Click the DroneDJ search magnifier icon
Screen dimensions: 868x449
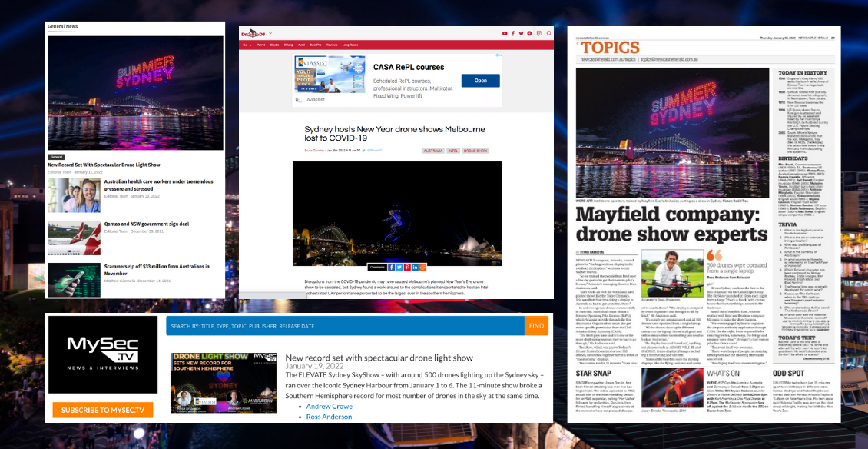548,33
